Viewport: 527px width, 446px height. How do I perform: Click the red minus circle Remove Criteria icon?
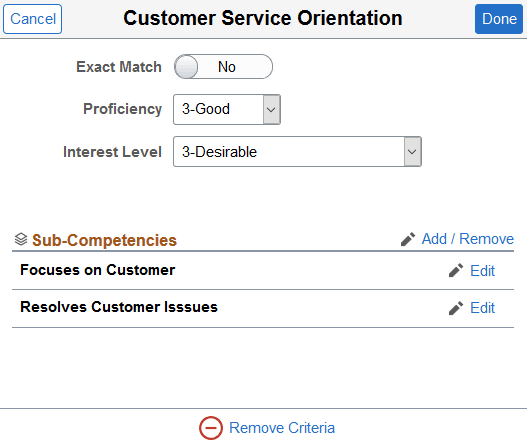[211, 428]
